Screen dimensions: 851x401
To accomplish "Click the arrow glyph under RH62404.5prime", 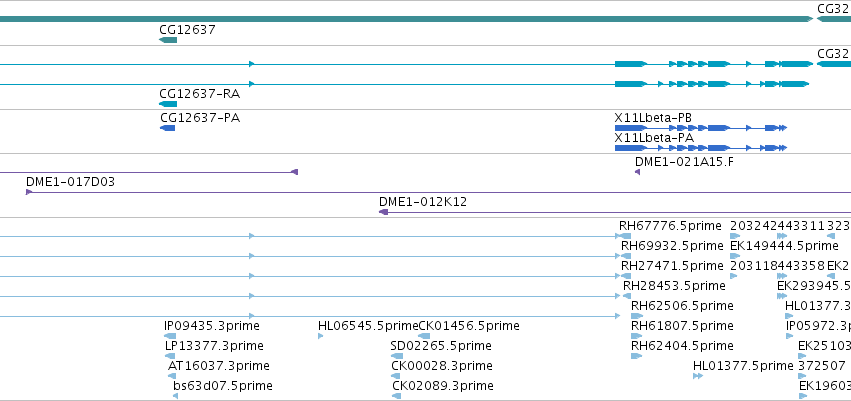I will point(636,356).
